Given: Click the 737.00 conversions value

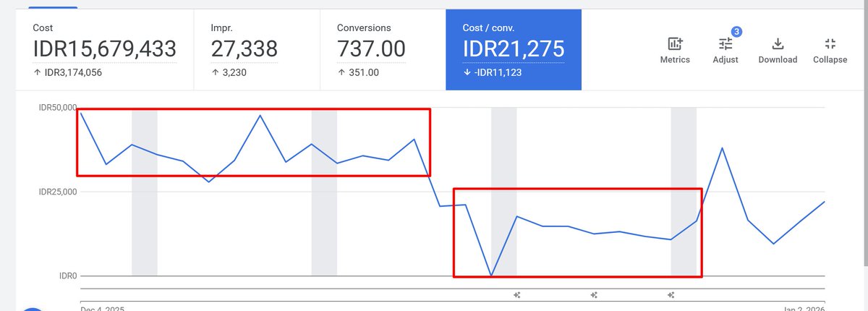Looking at the screenshot, I should pos(371,49).
